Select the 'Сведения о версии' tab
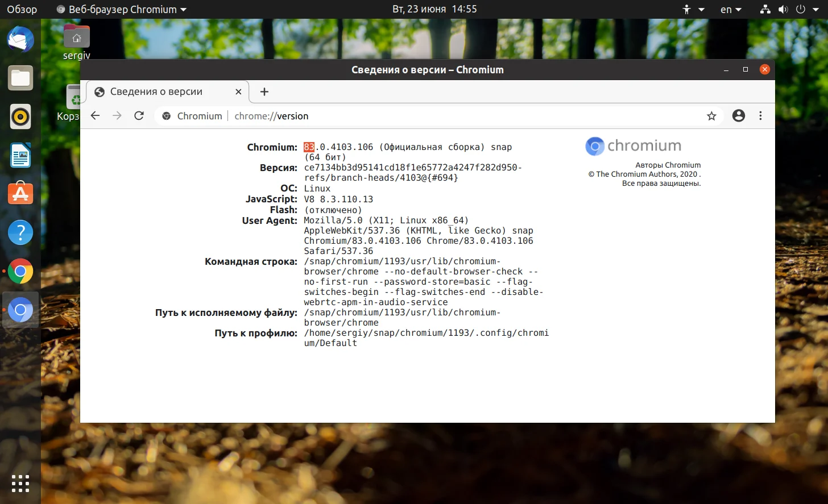Viewport: 828px width, 504px height. [x=168, y=91]
